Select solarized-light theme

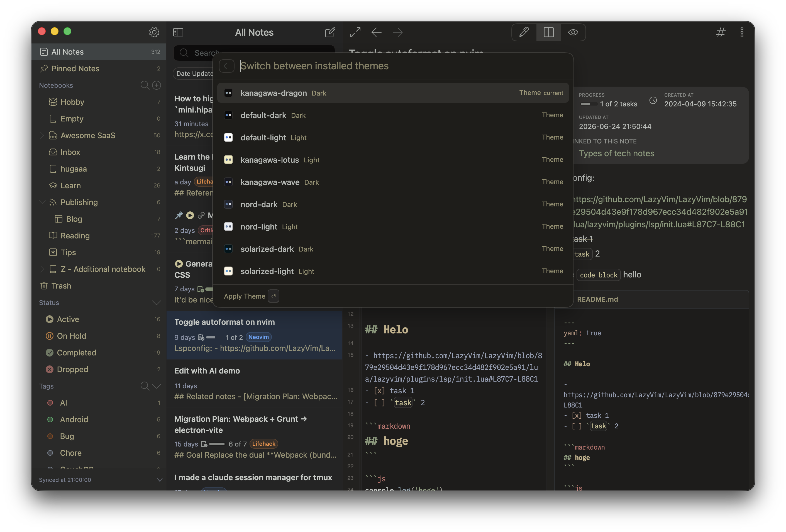(393, 271)
